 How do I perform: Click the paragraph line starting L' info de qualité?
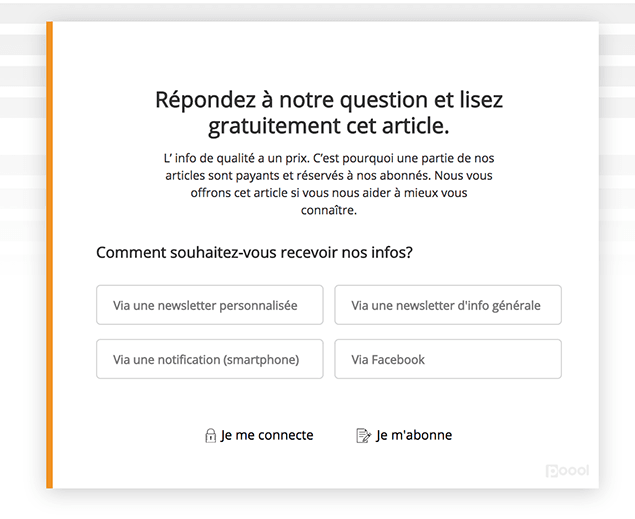click(x=329, y=158)
